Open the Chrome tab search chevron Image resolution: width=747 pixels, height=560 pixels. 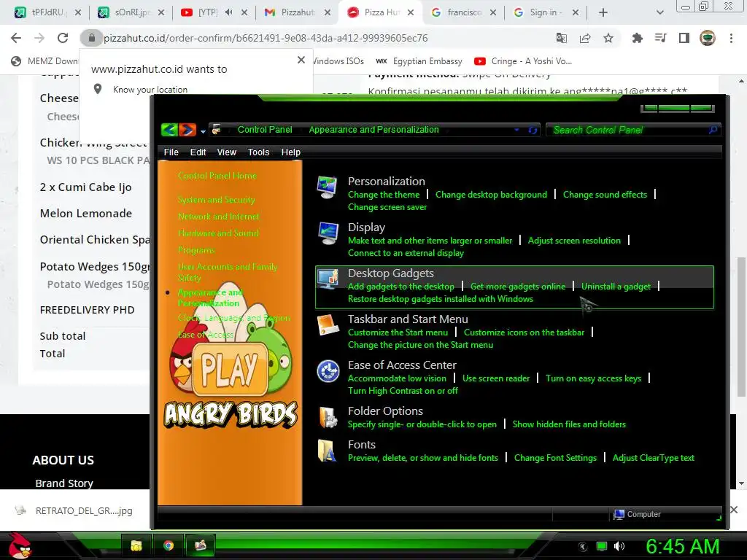click(659, 12)
